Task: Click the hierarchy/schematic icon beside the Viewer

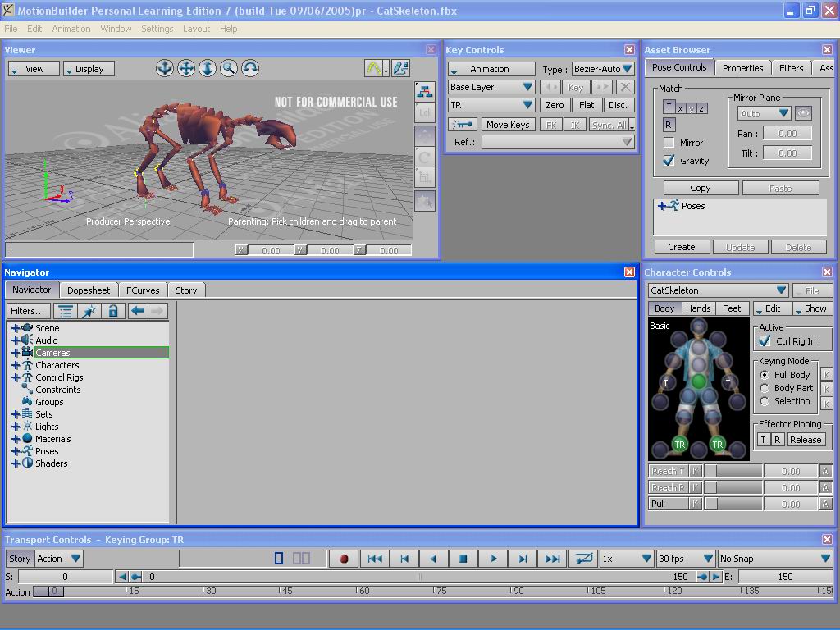Action: pyautogui.click(x=425, y=92)
